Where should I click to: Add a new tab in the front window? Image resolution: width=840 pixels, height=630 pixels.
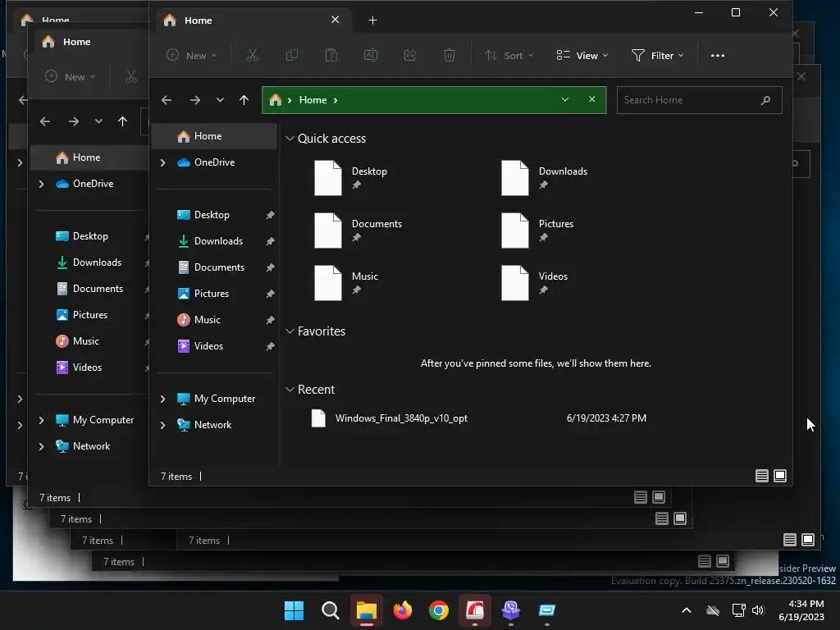coord(373,21)
